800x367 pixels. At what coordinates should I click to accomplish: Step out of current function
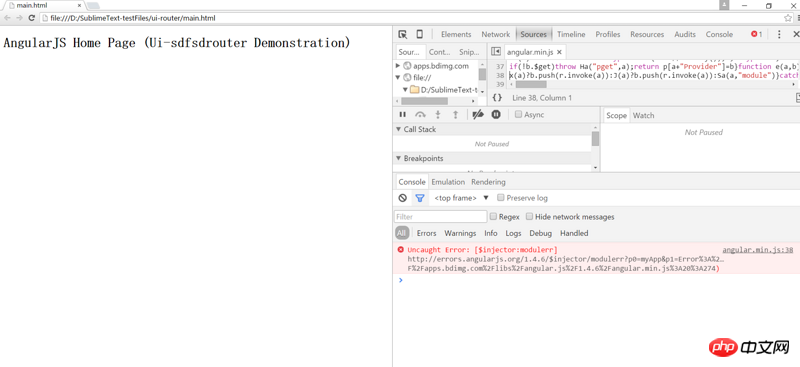pos(456,115)
